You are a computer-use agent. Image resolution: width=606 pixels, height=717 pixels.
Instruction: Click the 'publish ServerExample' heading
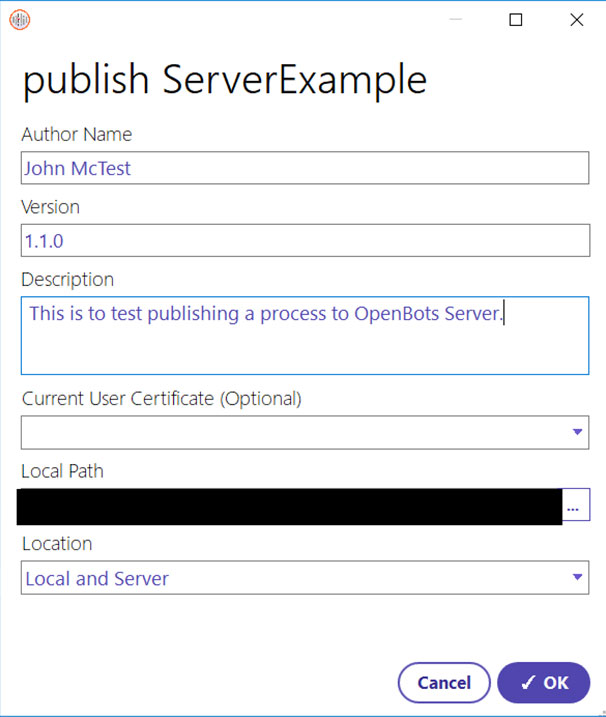click(225, 80)
